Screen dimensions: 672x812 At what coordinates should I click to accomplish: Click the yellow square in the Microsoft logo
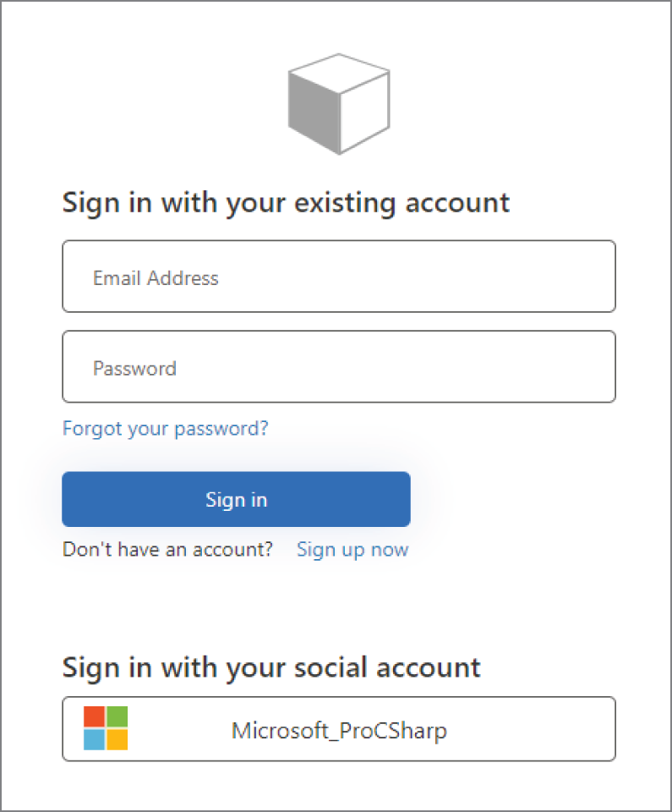click(117, 739)
